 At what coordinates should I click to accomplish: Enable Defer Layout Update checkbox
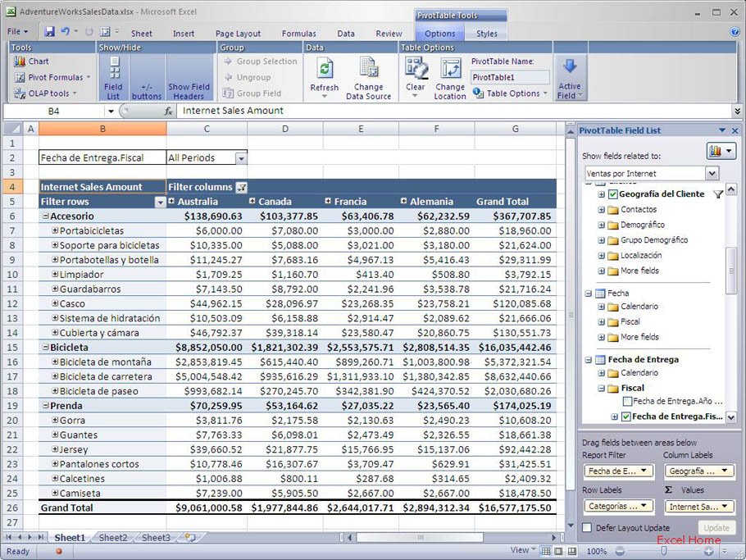tap(587, 528)
